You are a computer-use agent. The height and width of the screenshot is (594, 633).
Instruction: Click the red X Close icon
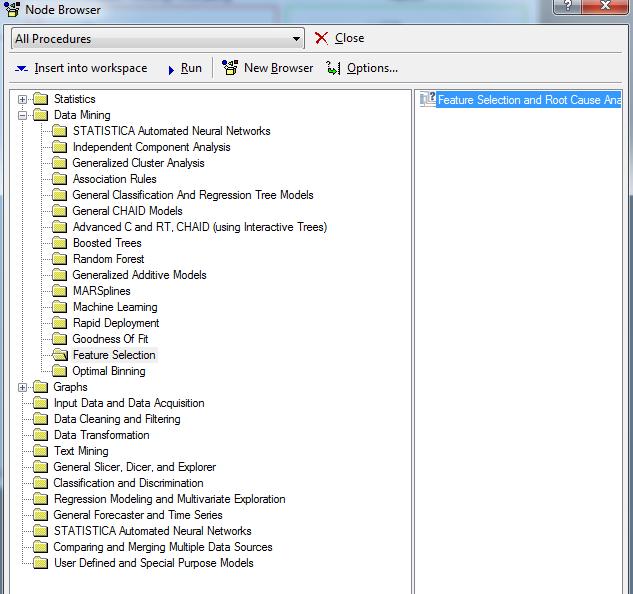(x=321, y=38)
